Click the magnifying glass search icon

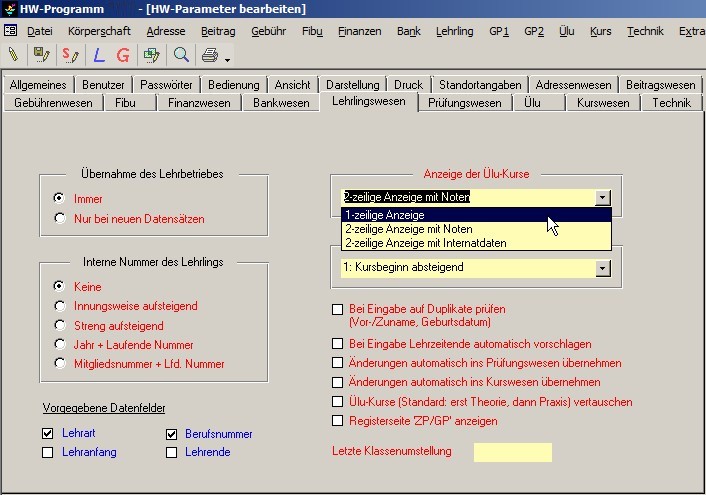click(181, 54)
